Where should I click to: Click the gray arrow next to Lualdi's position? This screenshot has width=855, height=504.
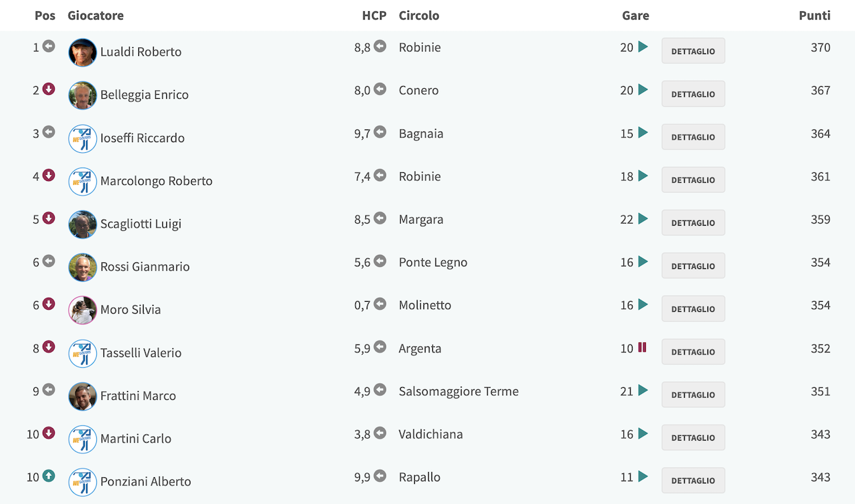(x=49, y=46)
